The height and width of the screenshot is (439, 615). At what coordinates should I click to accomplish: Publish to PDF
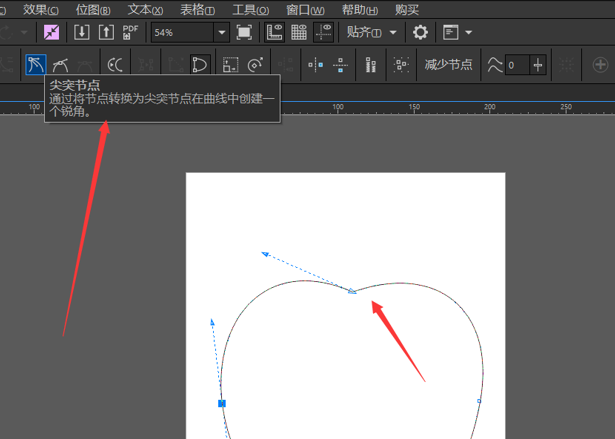(x=130, y=32)
